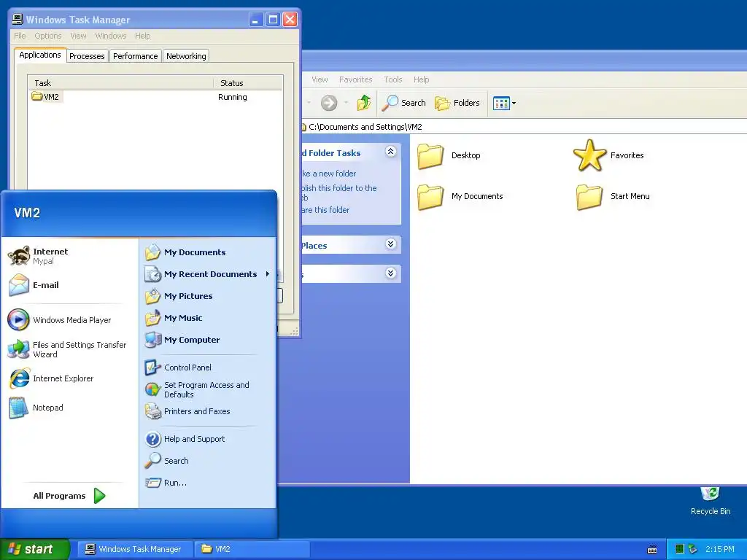Select the Desktop folder in Explorer
The image size is (747, 560).
pyautogui.click(x=449, y=156)
